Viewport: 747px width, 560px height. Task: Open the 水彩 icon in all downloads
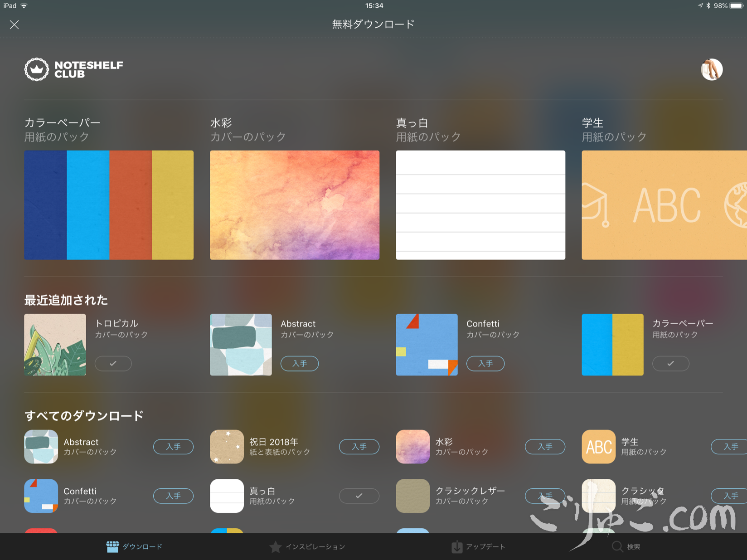pyautogui.click(x=412, y=447)
